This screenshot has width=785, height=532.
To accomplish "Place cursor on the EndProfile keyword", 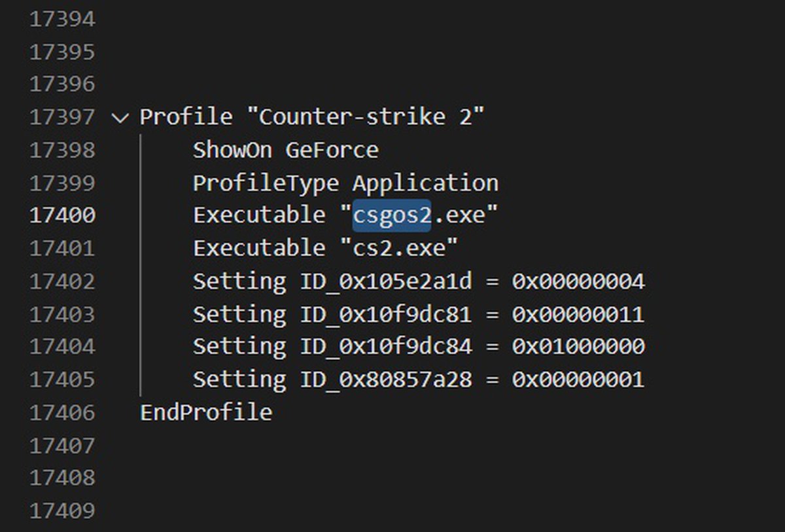I will point(206,412).
